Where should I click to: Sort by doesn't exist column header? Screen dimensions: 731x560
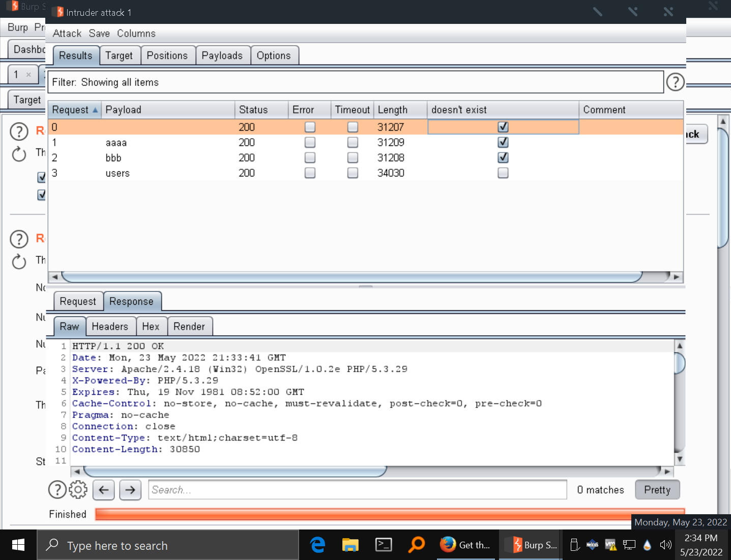503,110
